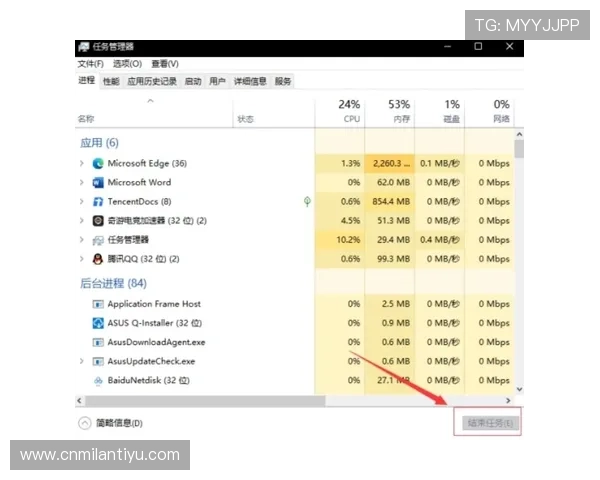The width and height of the screenshot is (600, 480).
Task: Click the Task Manager title bar icon
Action: click(x=84, y=47)
